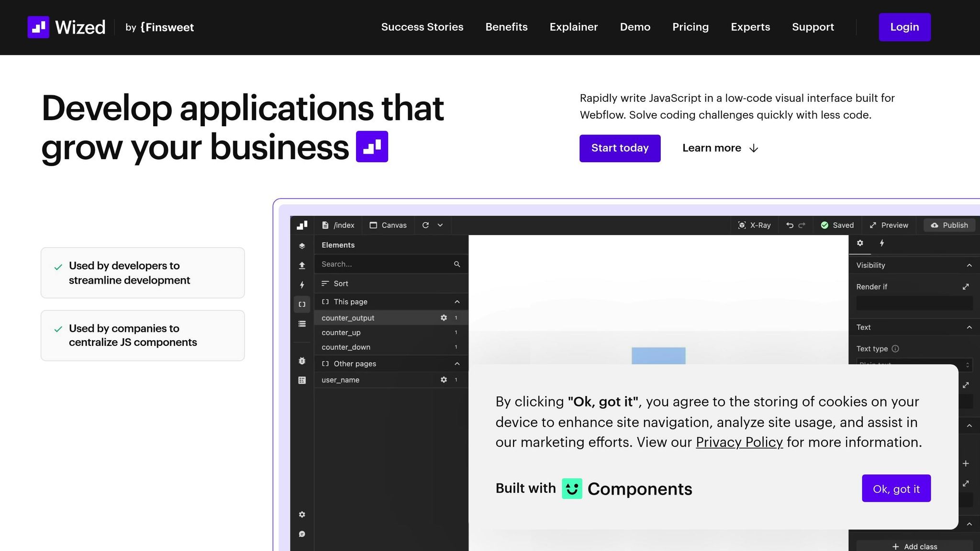Accept cookies with Ok, got it
Image resolution: width=980 pixels, height=551 pixels.
[896, 489]
